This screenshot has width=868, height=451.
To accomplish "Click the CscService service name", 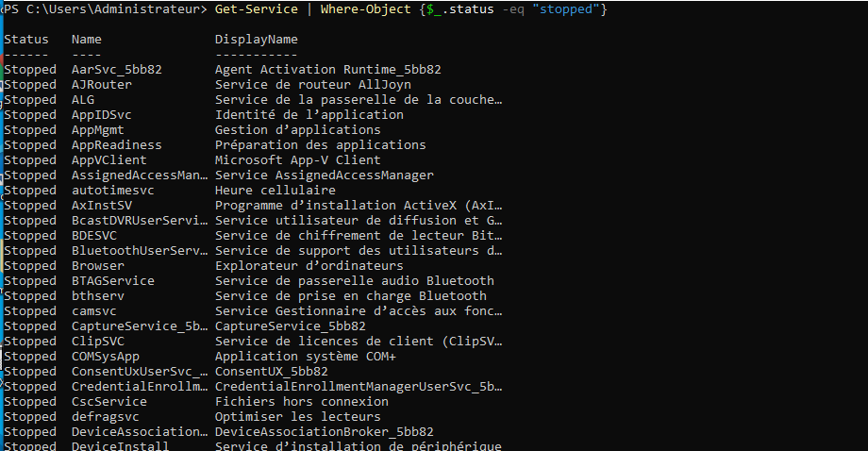I will click(108, 402).
